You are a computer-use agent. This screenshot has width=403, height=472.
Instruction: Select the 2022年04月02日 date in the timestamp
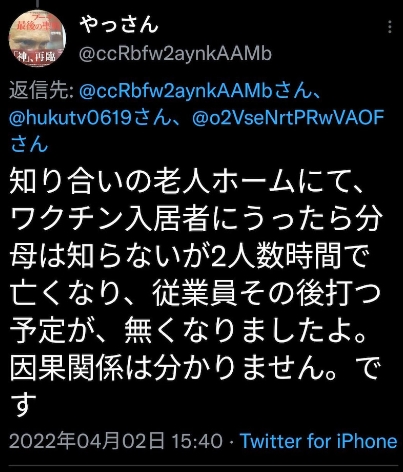tap(87, 441)
